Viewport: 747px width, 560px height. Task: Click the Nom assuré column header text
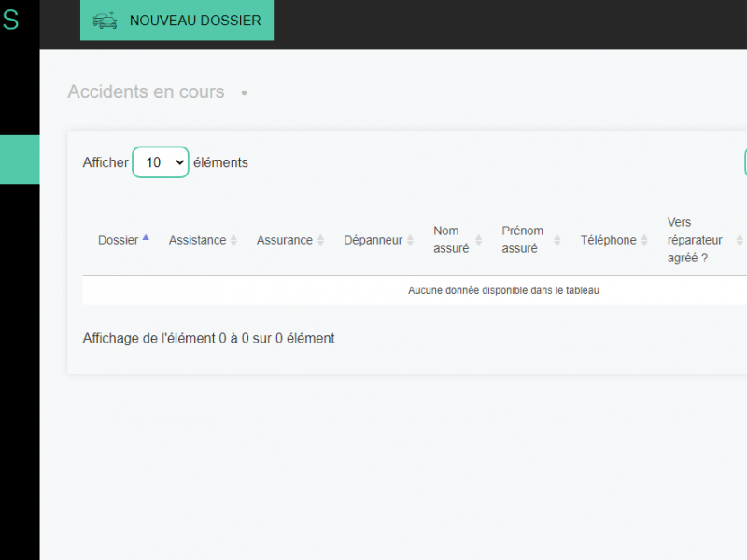(451, 240)
